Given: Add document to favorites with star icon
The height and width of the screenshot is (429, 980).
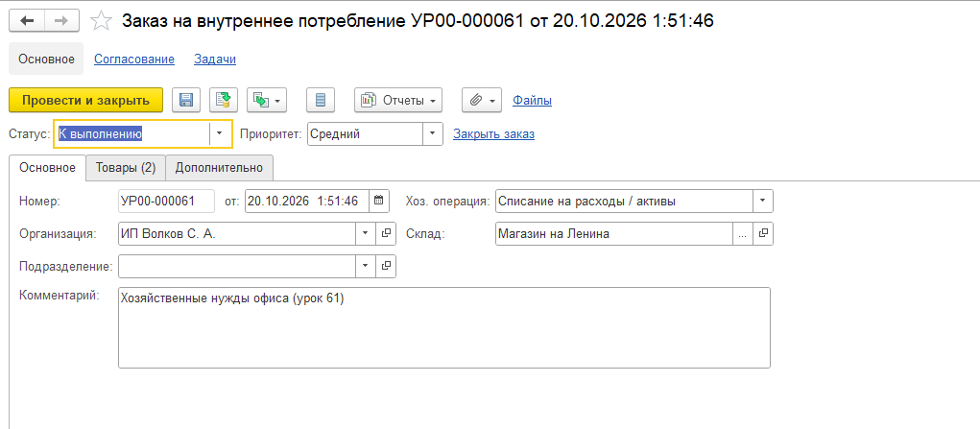Looking at the screenshot, I should (101, 21).
